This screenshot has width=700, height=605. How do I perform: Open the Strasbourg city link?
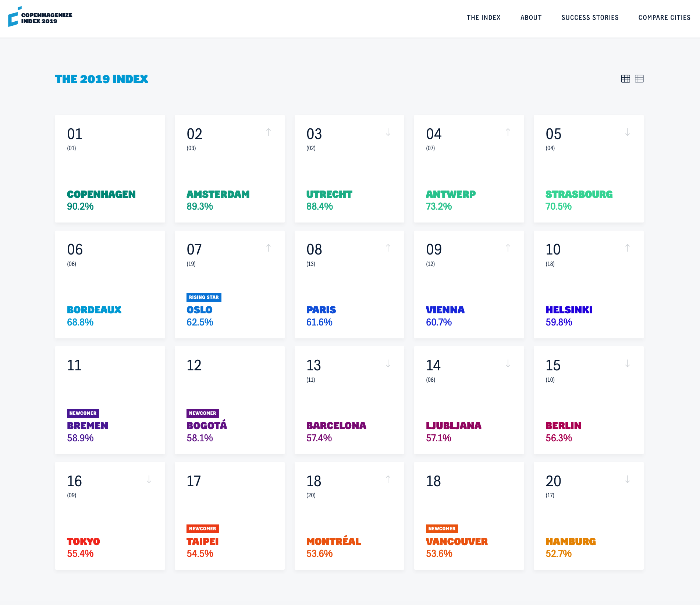click(579, 194)
